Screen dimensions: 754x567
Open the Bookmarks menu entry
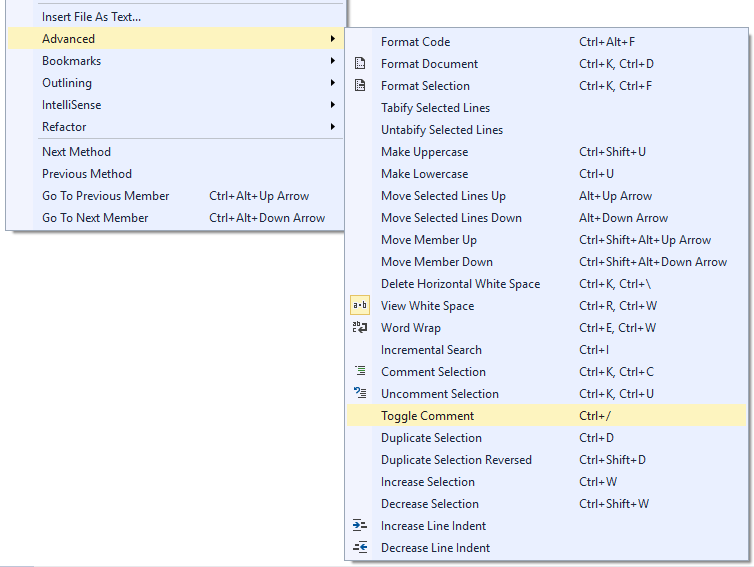pyautogui.click(x=176, y=61)
